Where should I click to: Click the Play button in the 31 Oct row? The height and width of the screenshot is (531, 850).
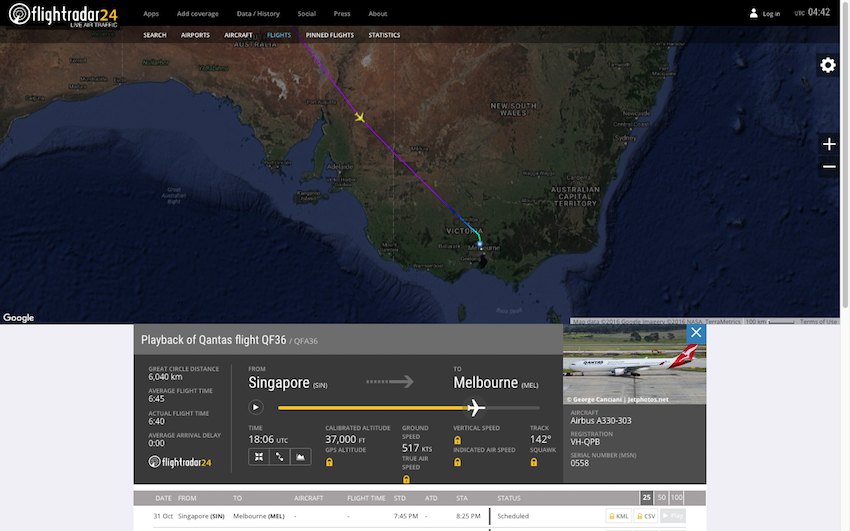click(673, 516)
